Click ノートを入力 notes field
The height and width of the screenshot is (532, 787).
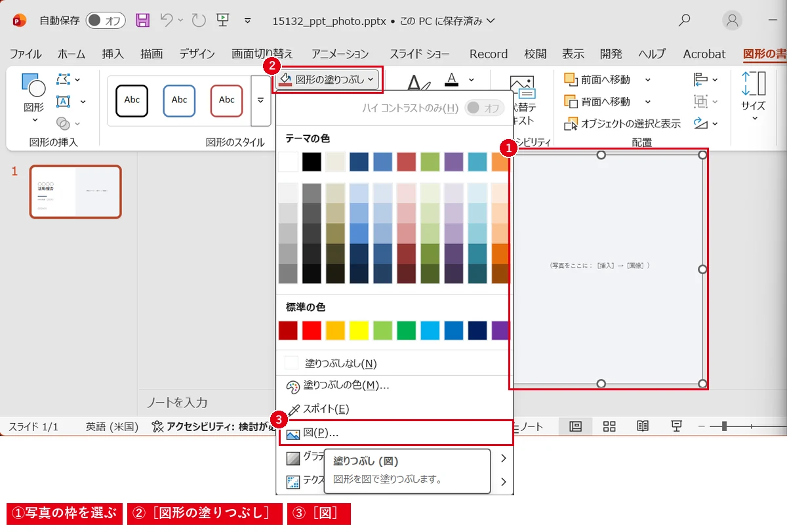[176, 402]
